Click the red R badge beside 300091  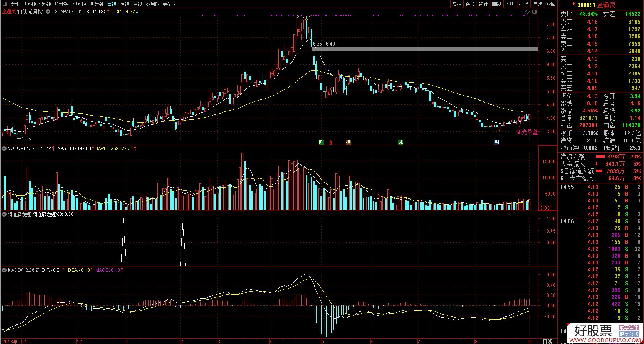(x=574, y=3)
